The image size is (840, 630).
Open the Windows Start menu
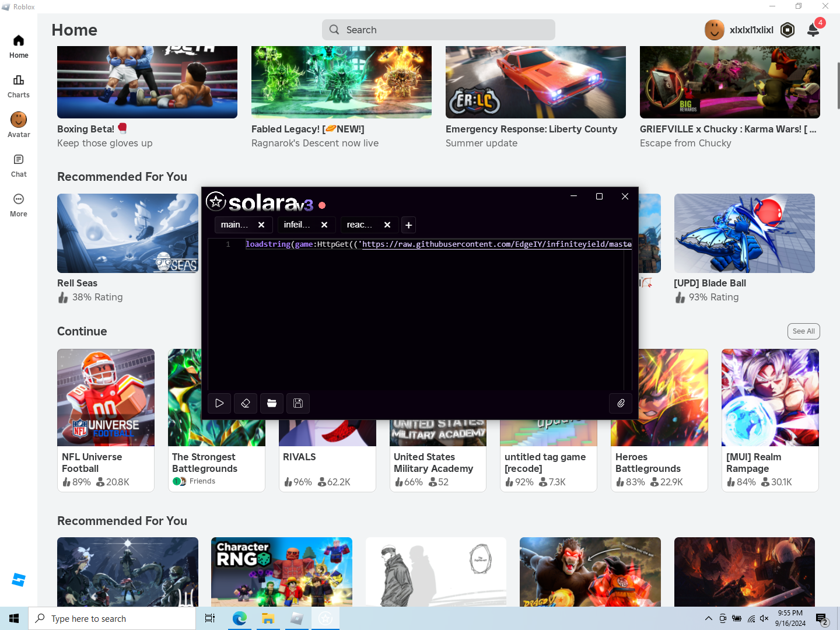14,618
